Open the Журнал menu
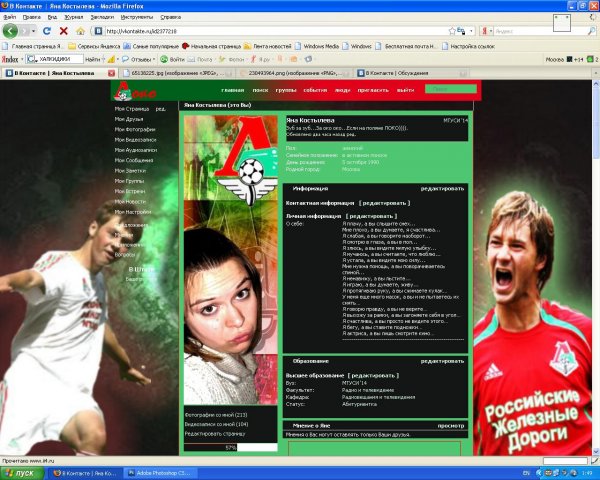 coord(73,17)
